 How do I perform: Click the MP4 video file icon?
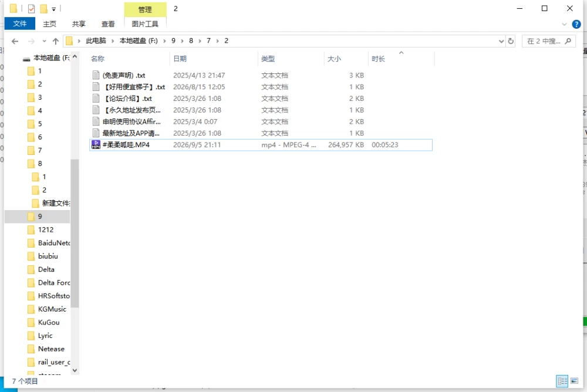coord(96,145)
